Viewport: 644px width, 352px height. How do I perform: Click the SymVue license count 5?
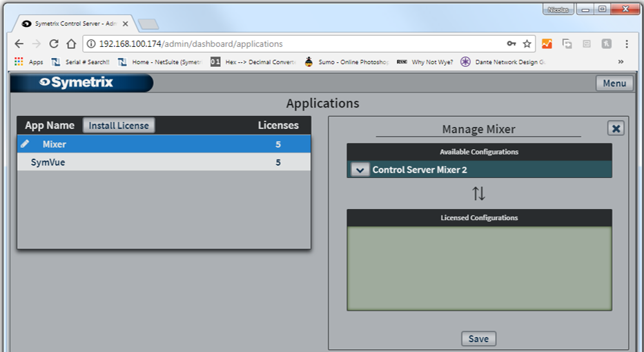tap(278, 162)
